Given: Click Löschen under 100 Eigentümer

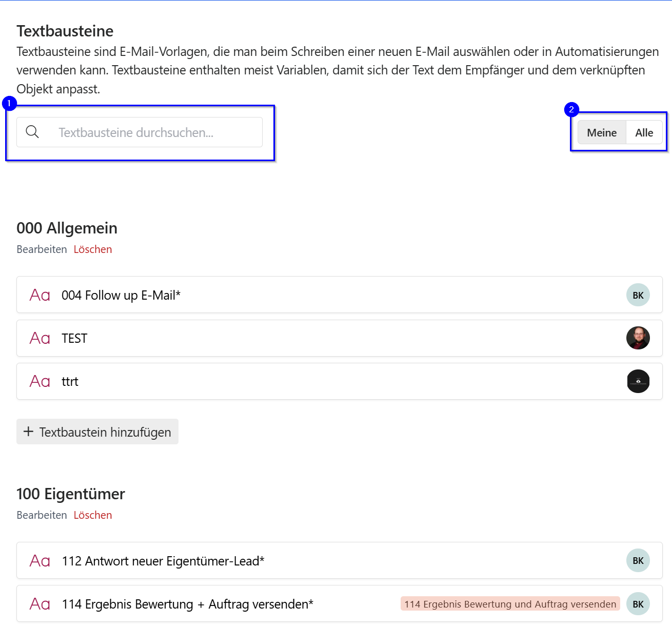Looking at the screenshot, I should 93,515.
